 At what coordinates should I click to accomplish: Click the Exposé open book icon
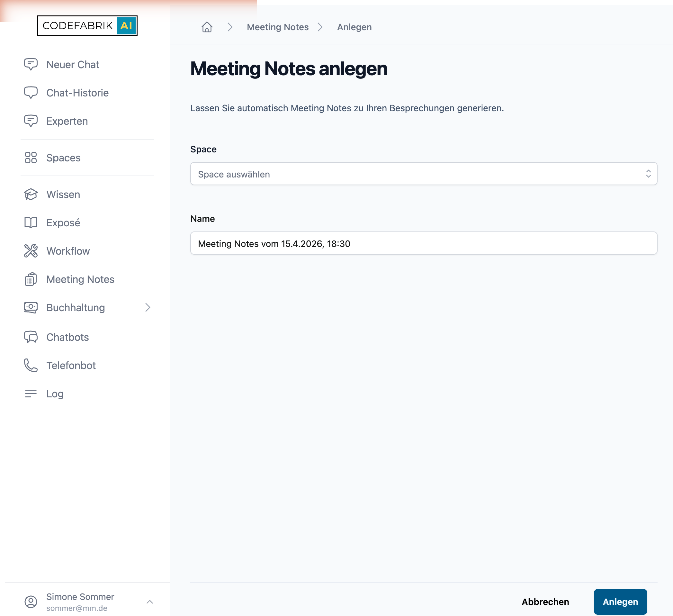click(31, 223)
